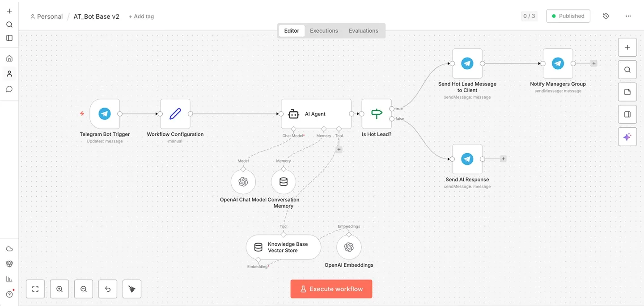Expand the plus after Send AI Response
The height and width of the screenshot is (306, 644).
click(x=503, y=159)
